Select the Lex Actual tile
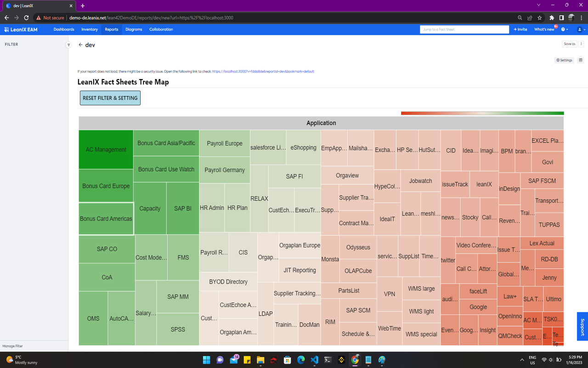Viewport: 588px width, 368px height. coord(542,243)
